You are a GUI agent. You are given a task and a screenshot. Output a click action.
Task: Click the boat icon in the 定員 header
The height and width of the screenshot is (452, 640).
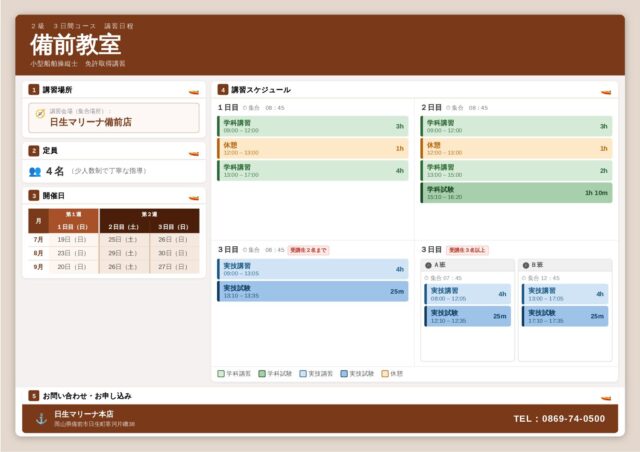pos(194,154)
